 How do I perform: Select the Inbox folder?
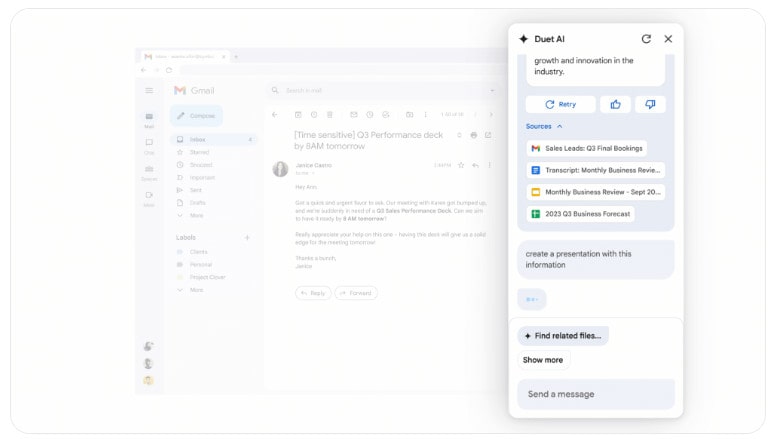[x=214, y=140]
